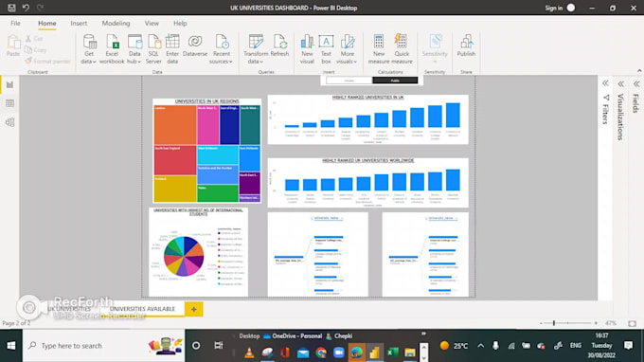
Task: Open the Get data source picker
Action: coord(89,49)
